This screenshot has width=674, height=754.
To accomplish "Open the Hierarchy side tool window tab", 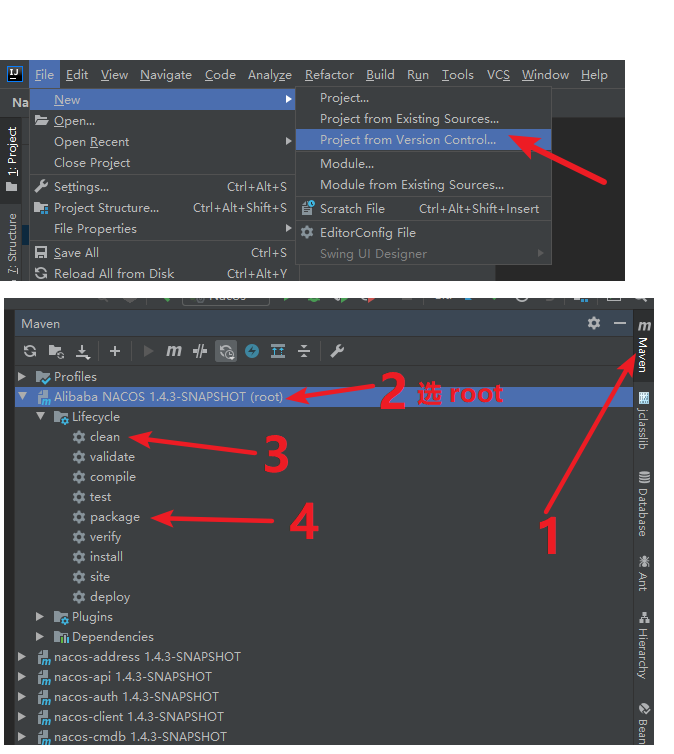I will click(x=643, y=645).
